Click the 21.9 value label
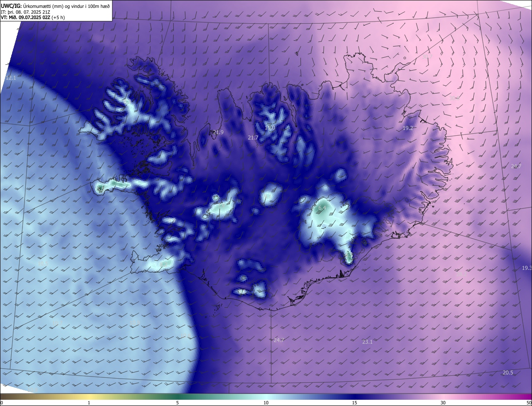 (218, 132)
